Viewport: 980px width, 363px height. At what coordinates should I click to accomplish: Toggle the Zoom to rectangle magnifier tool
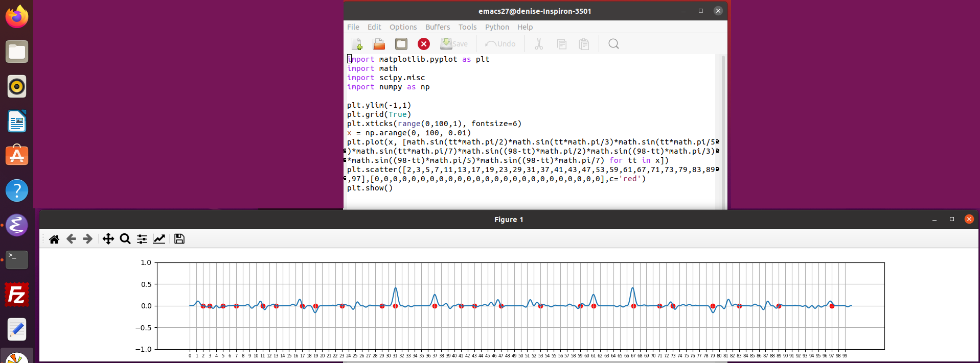point(125,239)
